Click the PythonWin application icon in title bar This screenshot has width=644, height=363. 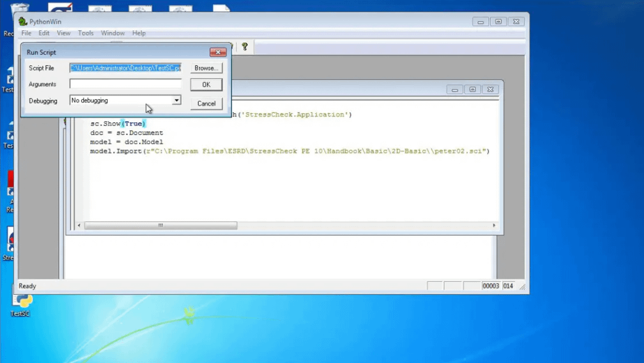pyautogui.click(x=23, y=22)
